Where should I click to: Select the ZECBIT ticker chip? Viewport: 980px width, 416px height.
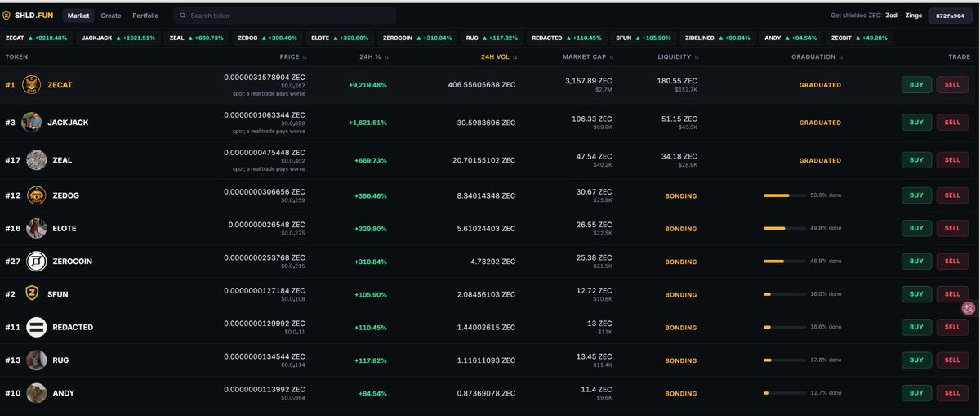[x=859, y=38]
